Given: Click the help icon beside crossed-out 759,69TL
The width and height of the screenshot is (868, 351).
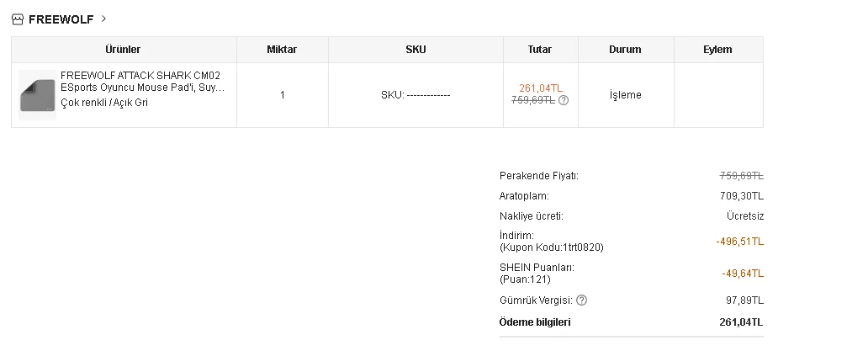Looking at the screenshot, I should pos(564,100).
